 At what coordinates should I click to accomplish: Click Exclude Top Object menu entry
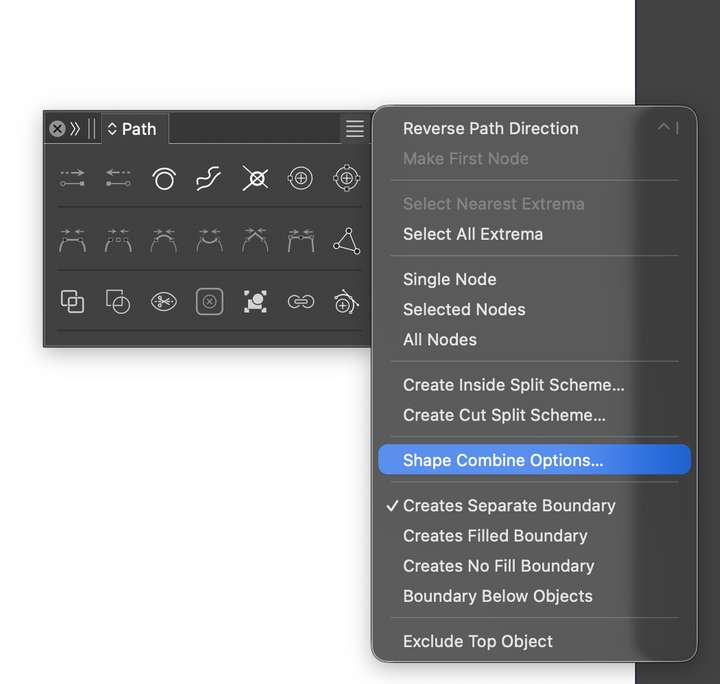click(x=477, y=642)
